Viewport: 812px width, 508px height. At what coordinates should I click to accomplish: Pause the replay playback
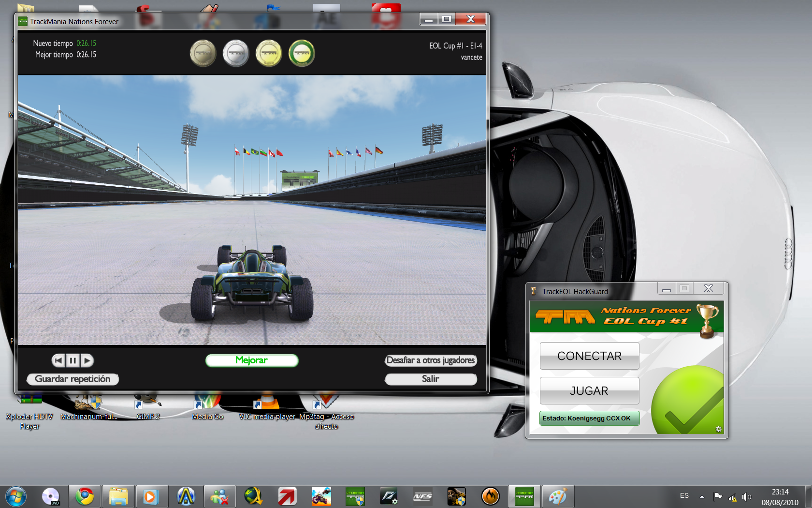tap(72, 360)
